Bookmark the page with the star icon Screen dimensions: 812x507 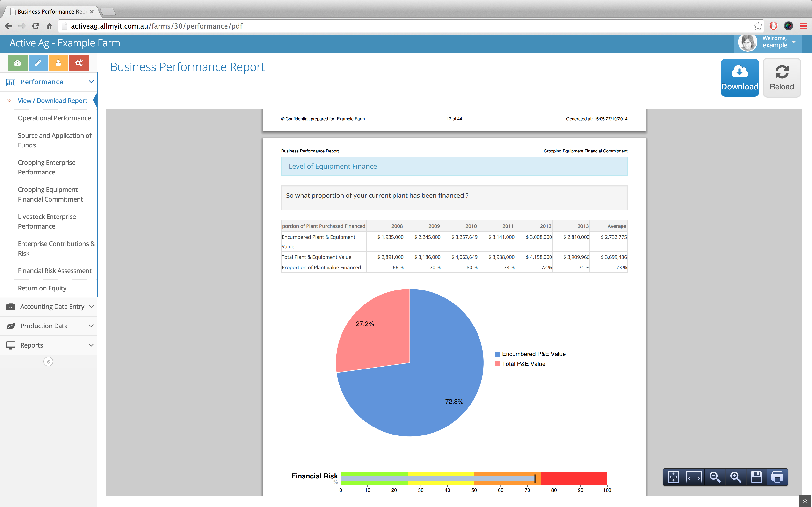(x=757, y=26)
